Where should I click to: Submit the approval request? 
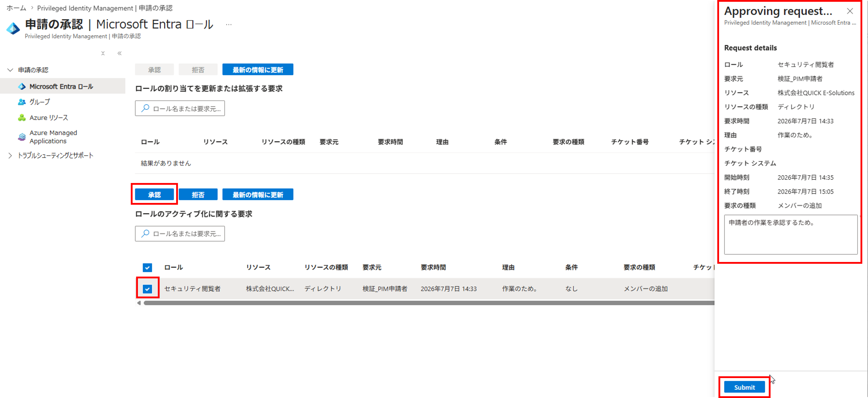pos(744,387)
